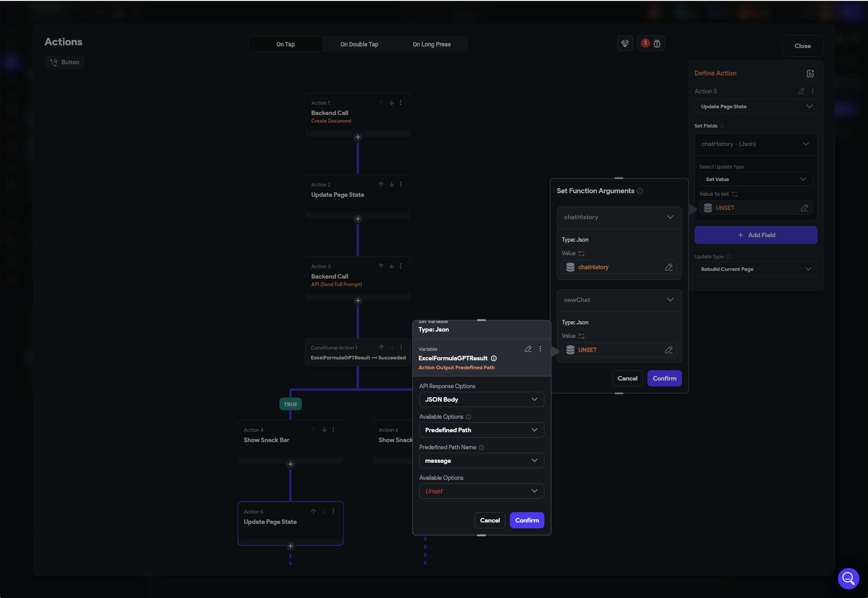Click chatHistory value variable field
Viewport: 868px width, 598px height.
619,267
